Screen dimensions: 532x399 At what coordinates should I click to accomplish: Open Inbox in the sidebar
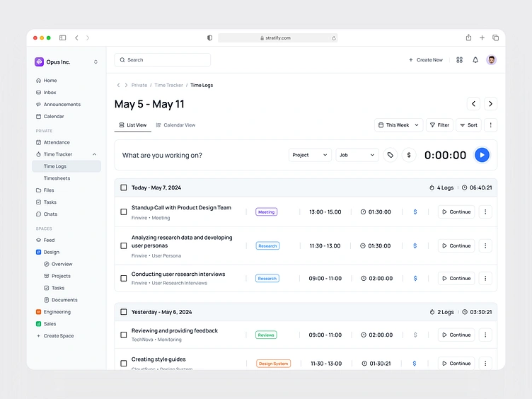50,93
